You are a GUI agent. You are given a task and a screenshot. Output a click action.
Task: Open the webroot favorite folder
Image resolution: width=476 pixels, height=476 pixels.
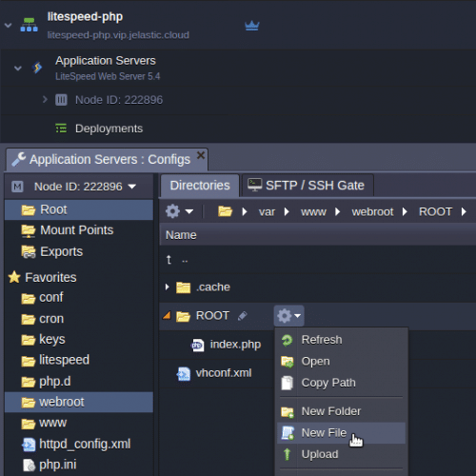pyautogui.click(x=79, y=403)
